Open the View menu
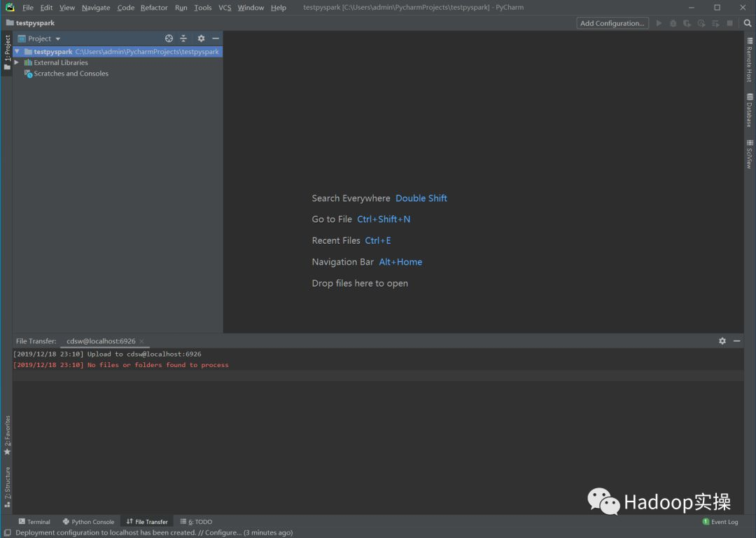Image resolution: width=756 pixels, height=538 pixels. point(67,8)
